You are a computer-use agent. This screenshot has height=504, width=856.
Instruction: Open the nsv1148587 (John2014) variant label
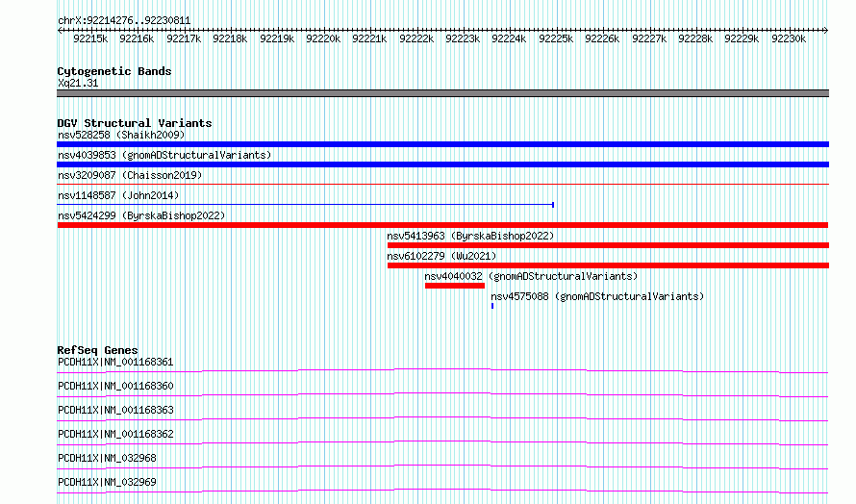[x=118, y=195]
